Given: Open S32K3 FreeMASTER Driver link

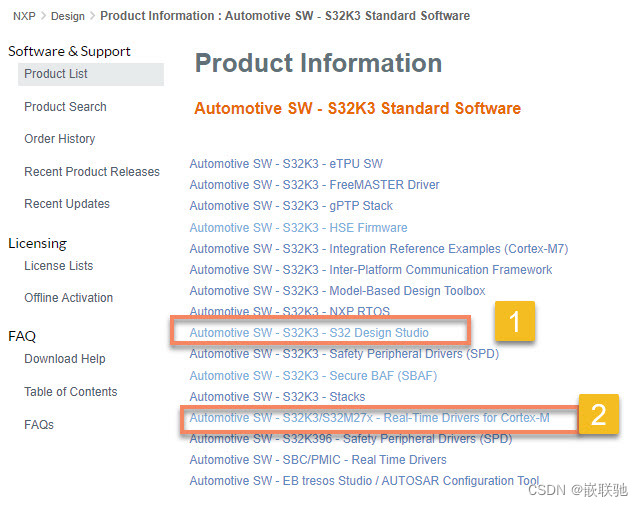Looking at the screenshot, I should coord(314,185).
